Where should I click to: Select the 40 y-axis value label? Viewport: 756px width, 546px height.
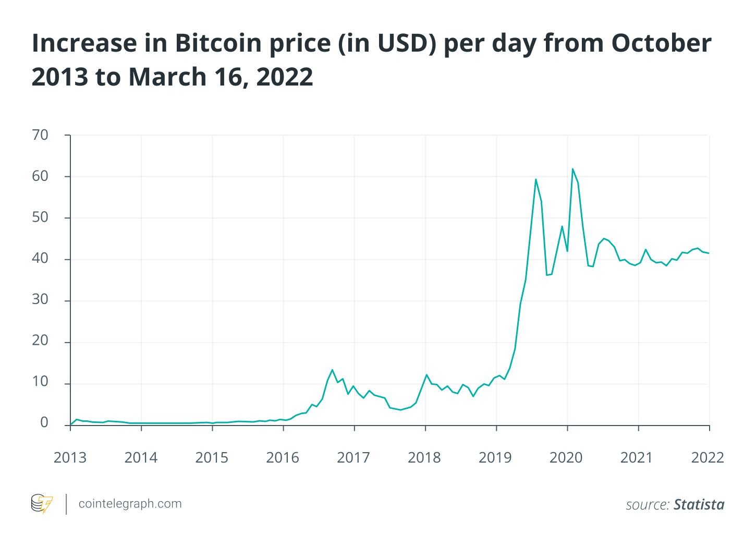tap(40, 259)
